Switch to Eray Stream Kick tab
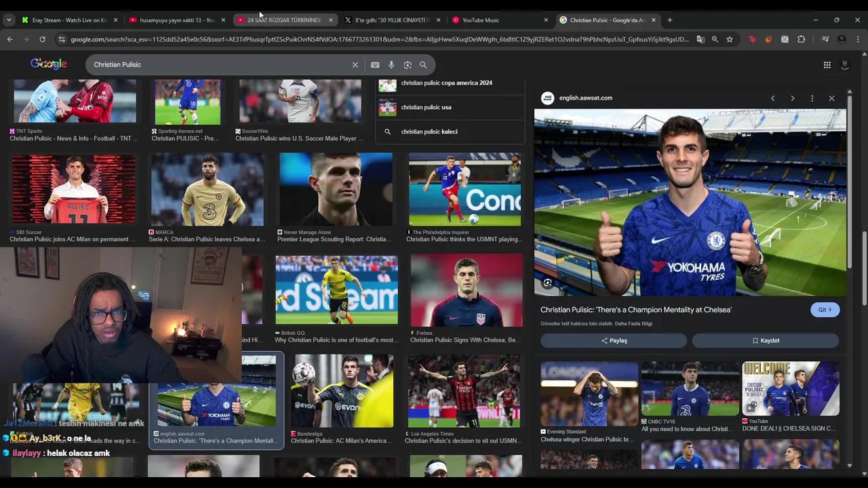Viewport: 868px width, 488px height. point(68,20)
